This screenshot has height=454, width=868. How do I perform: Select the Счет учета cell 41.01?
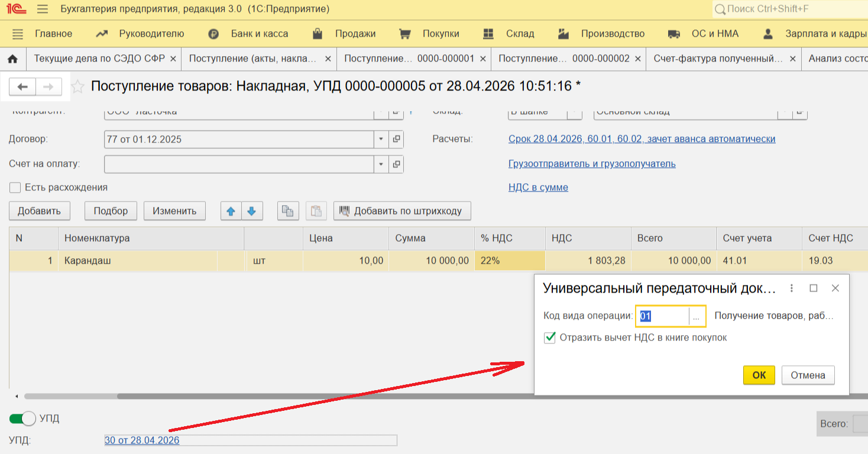point(759,261)
